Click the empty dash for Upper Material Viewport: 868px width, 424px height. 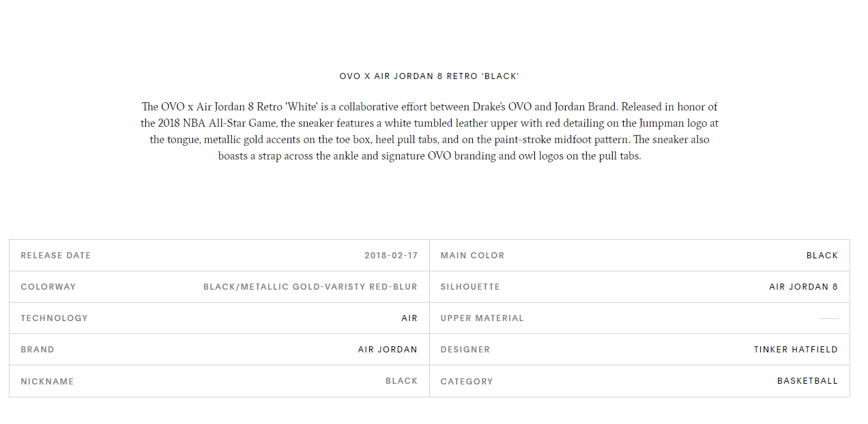point(828,318)
